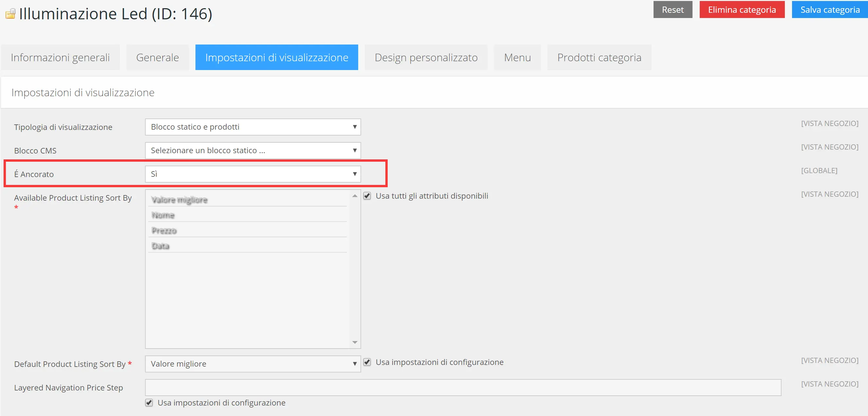Save with the Salva categoria button
This screenshot has height=416, width=868.
coord(829,9)
